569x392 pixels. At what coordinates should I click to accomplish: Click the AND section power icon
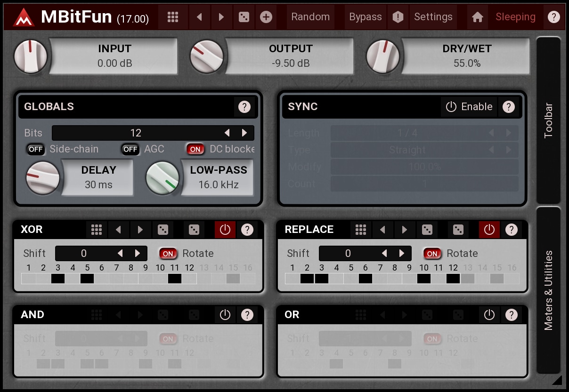tap(225, 315)
